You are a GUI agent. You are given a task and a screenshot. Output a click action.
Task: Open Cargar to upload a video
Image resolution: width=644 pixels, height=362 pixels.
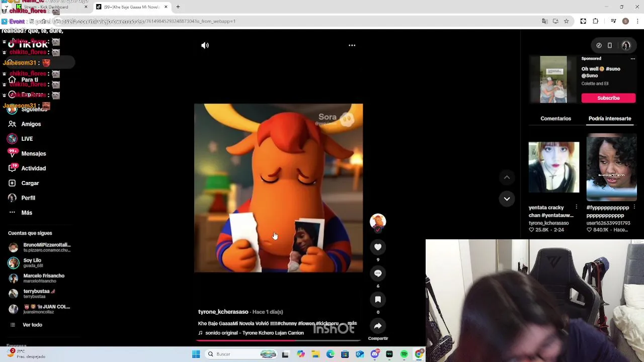tap(23, 183)
